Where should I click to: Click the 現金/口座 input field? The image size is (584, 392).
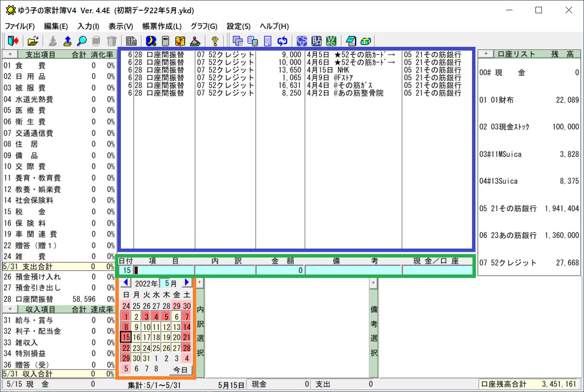pyautogui.click(x=437, y=270)
